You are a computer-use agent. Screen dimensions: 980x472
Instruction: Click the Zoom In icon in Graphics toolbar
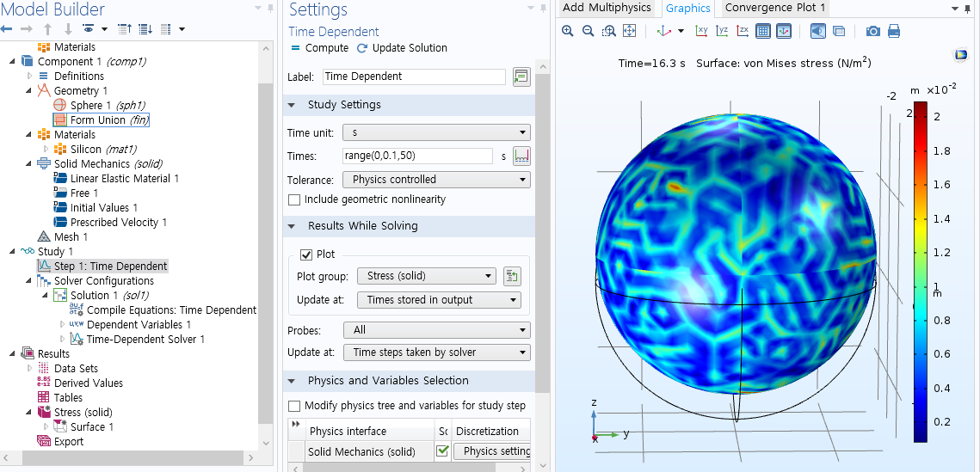(568, 31)
